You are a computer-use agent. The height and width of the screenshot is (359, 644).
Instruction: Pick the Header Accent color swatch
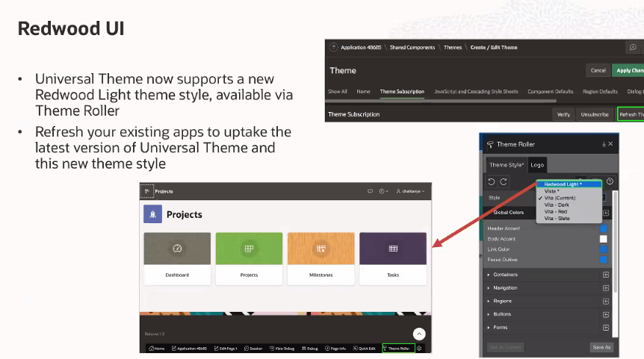coord(604,228)
